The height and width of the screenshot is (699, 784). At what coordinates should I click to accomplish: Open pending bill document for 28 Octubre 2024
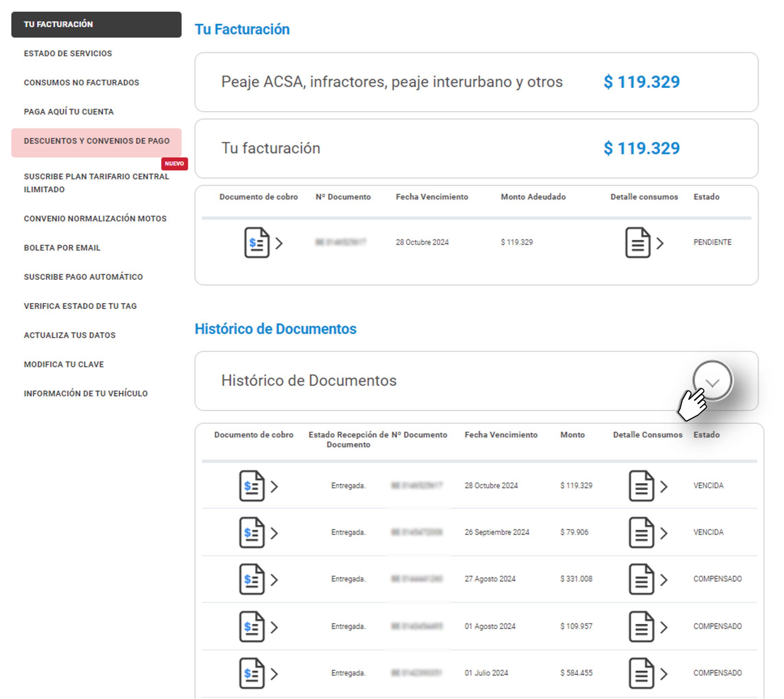pos(257,243)
